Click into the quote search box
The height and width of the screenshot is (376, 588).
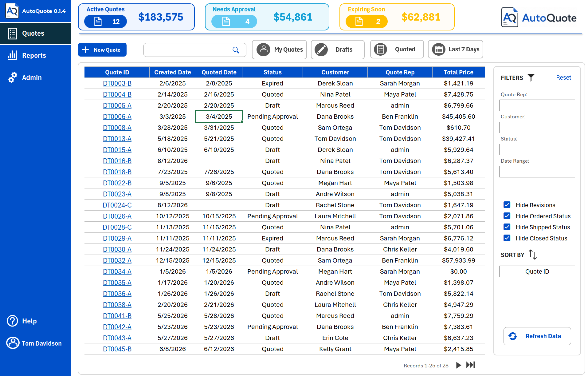click(x=195, y=50)
